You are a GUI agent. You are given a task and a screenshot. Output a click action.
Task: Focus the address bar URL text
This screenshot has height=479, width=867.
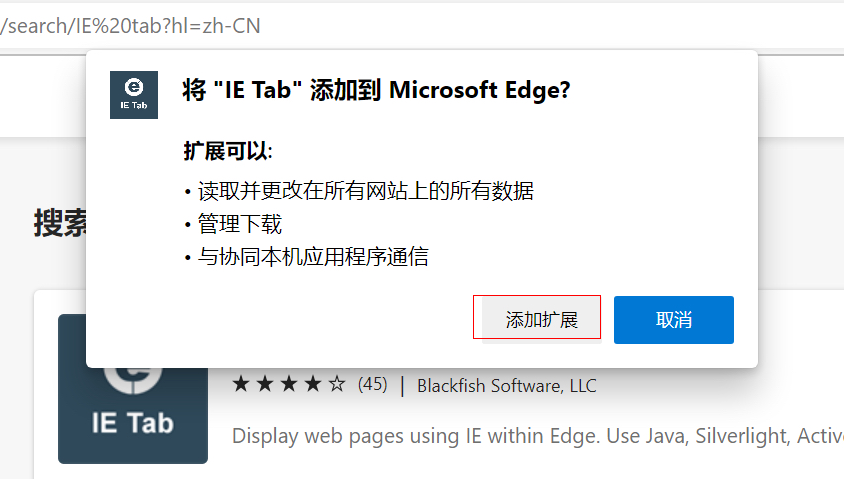[x=130, y=26]
